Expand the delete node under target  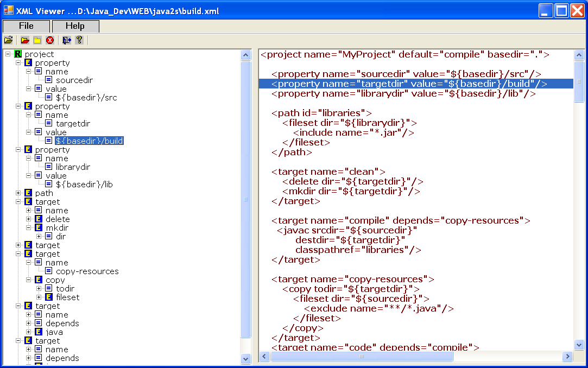pyautogui.click(x=28, y=219)
